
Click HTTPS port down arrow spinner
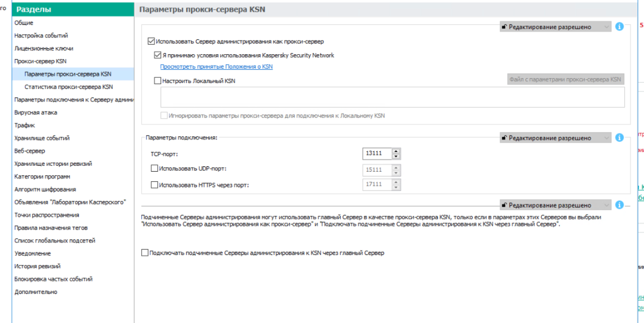point(396,187)
